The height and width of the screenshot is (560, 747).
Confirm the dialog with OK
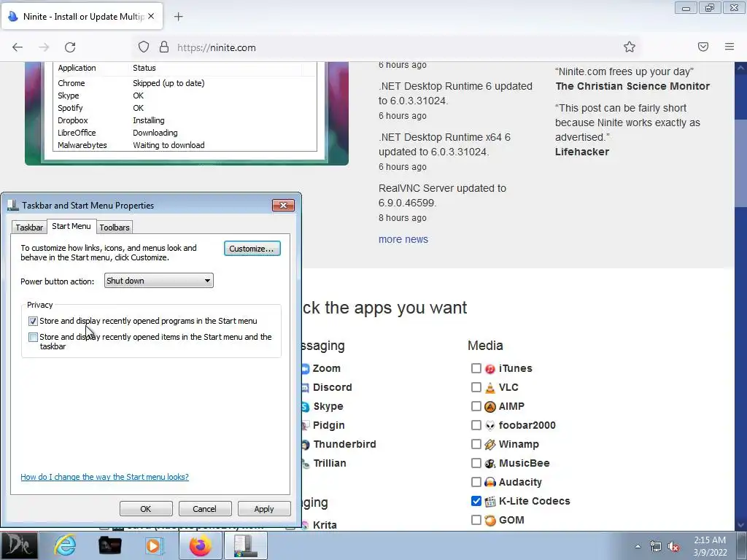[146, 508]
